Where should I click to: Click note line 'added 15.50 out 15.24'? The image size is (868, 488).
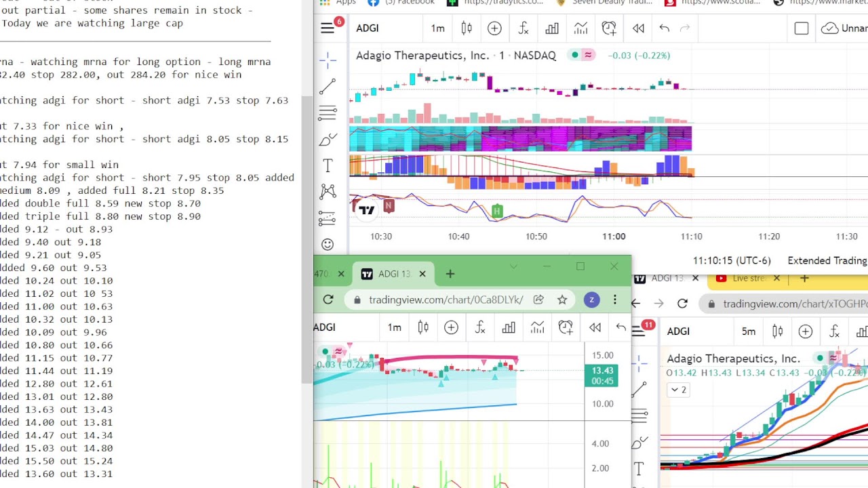pos(56,461)
